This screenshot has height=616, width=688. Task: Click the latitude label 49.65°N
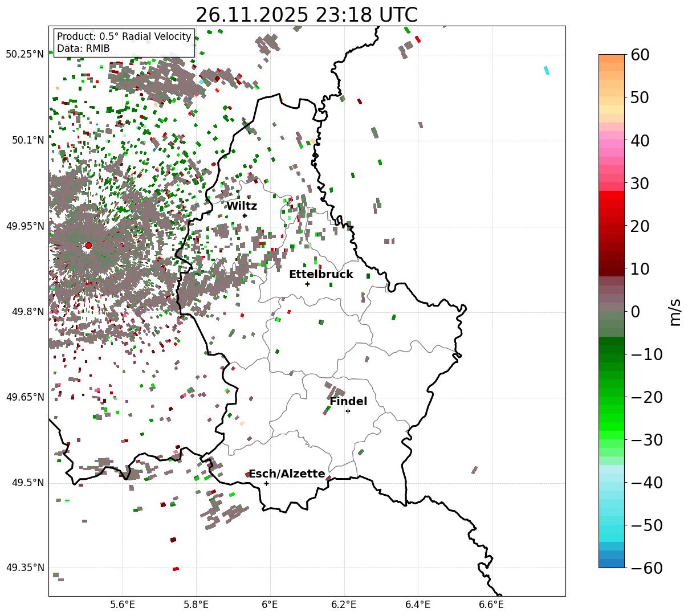[25, 397]
